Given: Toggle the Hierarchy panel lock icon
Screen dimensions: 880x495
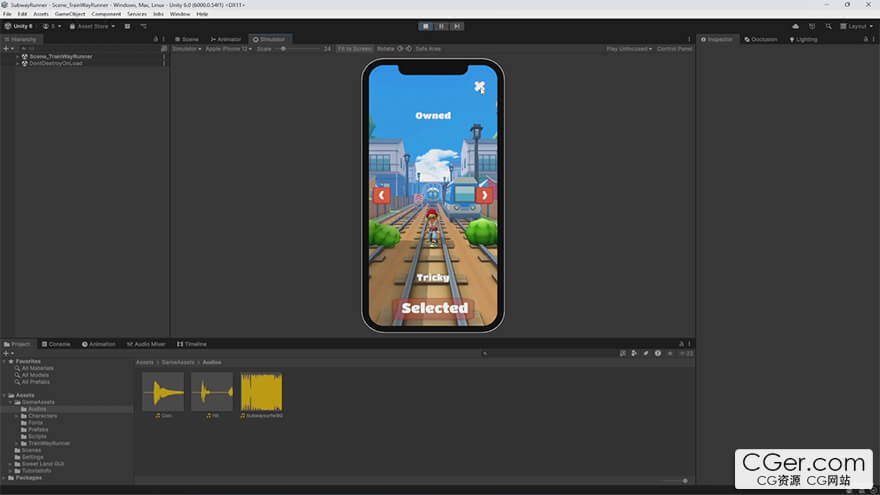Looking at the screenshot, I should click(155, 39).
